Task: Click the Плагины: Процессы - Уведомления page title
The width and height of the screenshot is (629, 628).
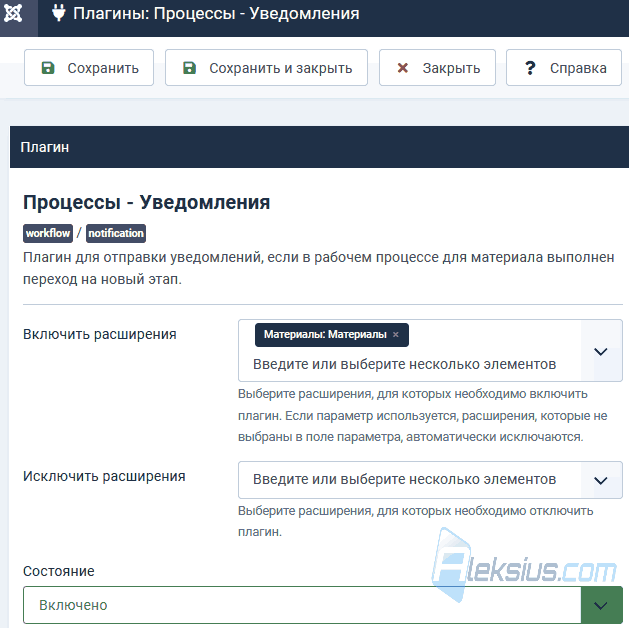Action: [216, 13]
